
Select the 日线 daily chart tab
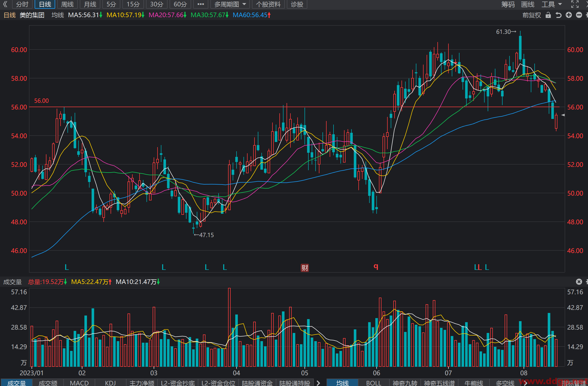click(45, 4)
